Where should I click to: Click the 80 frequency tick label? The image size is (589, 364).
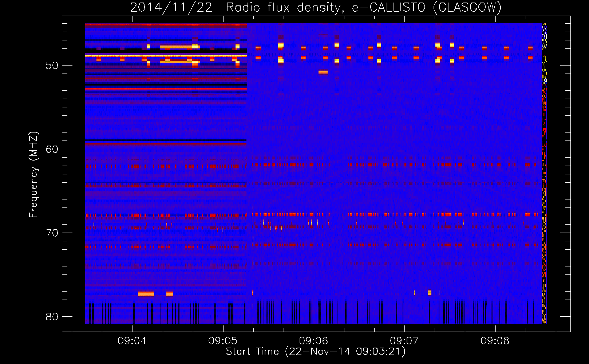pyautogui.click(x=52, y=317)
